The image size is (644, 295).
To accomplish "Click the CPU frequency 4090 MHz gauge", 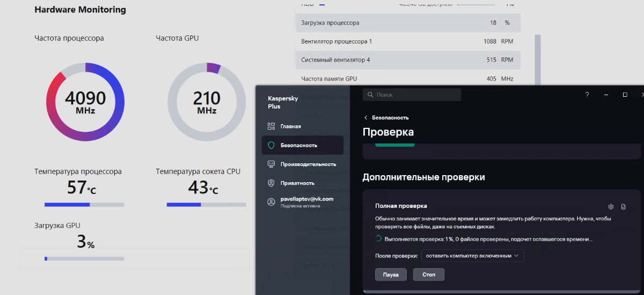I will click(x=85, y=102).
